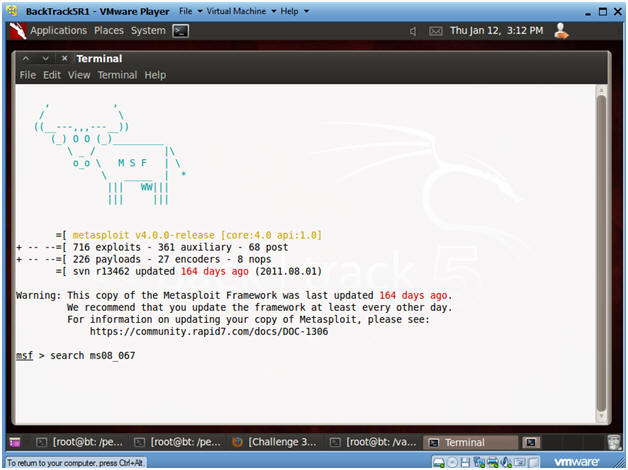Click the 'search ms08_067' command text

point(93,356)
